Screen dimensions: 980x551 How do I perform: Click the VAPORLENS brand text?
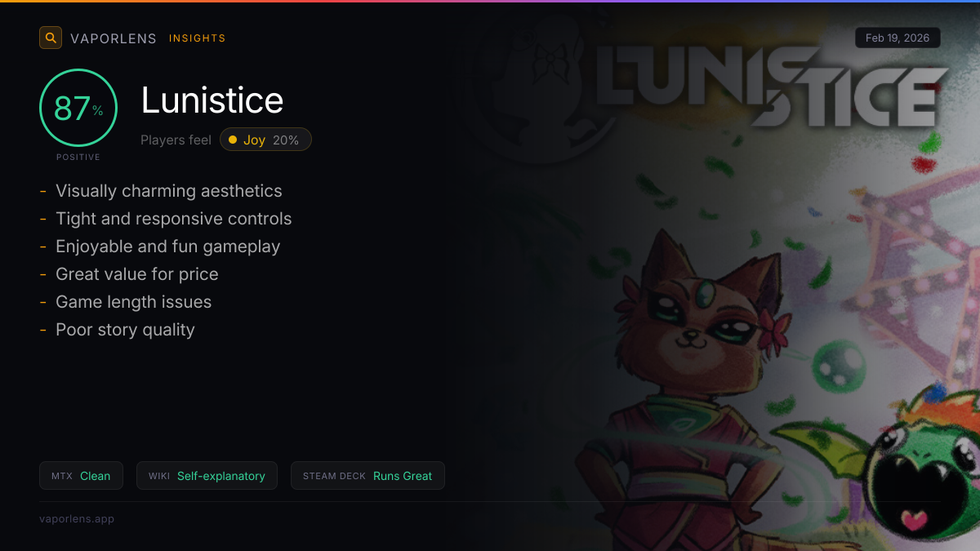tap(114, 38)
